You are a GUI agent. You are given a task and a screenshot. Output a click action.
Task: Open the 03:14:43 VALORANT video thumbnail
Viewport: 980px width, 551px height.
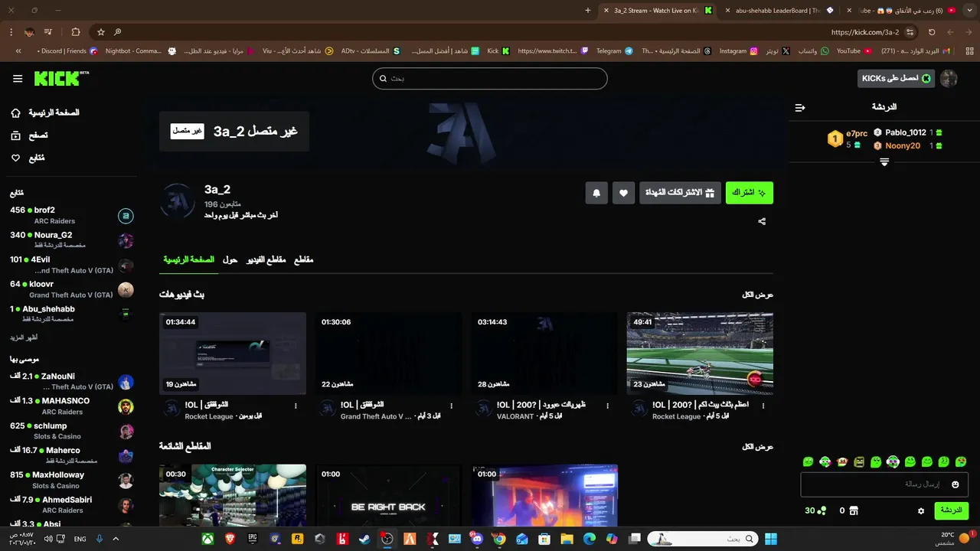544,354
